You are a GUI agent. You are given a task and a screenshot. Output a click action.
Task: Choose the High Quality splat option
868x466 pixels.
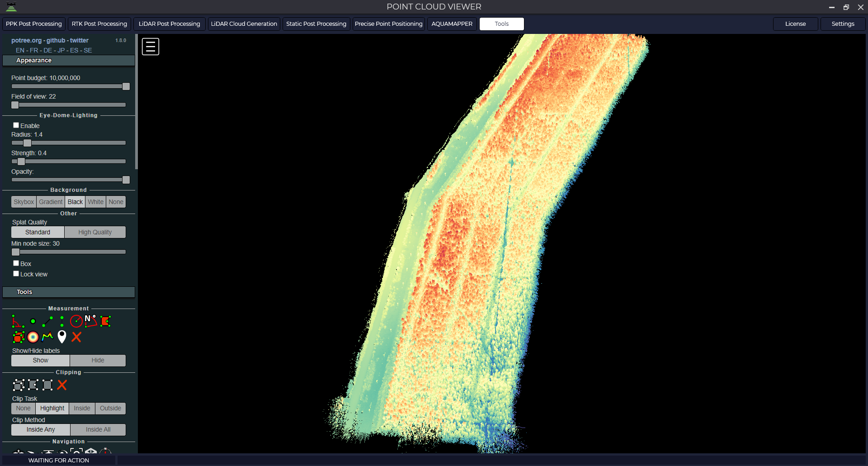(x=95, y=232)
